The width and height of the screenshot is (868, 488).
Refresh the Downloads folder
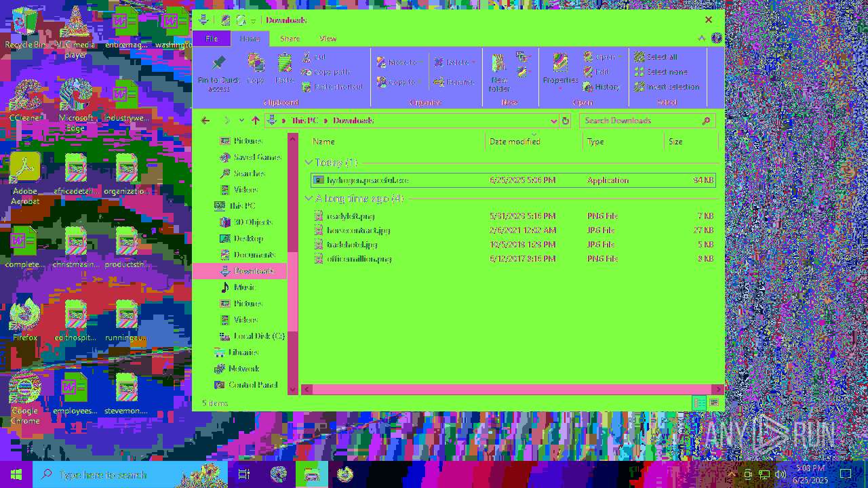[566, 121]
